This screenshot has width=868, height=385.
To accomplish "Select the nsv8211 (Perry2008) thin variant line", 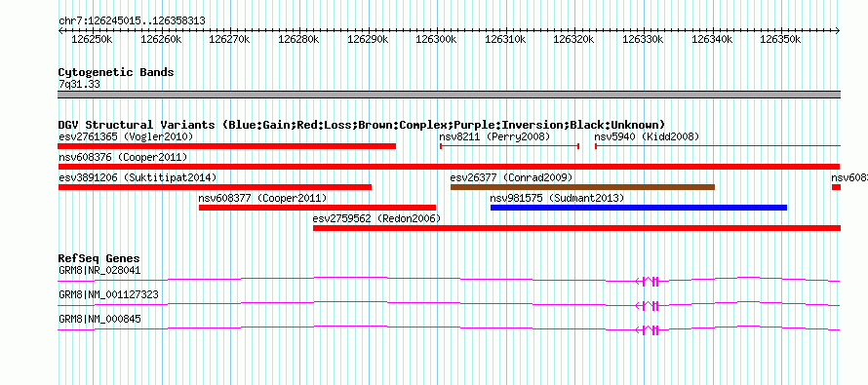I will tap(509, 146).
